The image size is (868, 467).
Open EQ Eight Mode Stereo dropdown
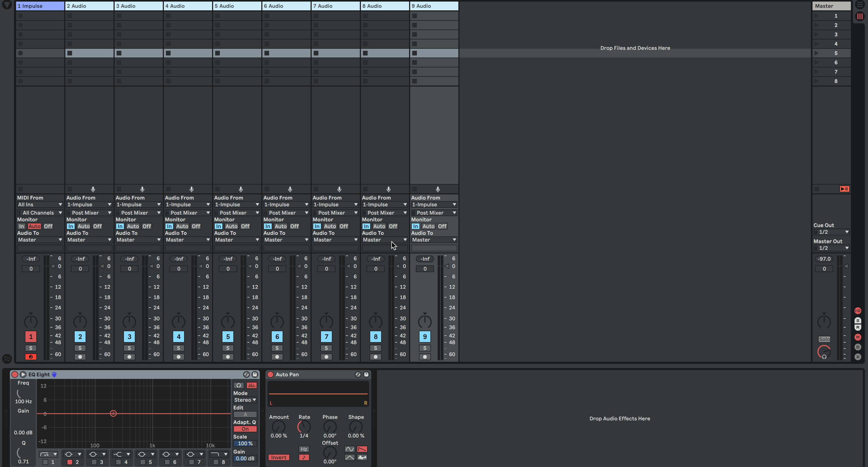[x=245, y=400]
